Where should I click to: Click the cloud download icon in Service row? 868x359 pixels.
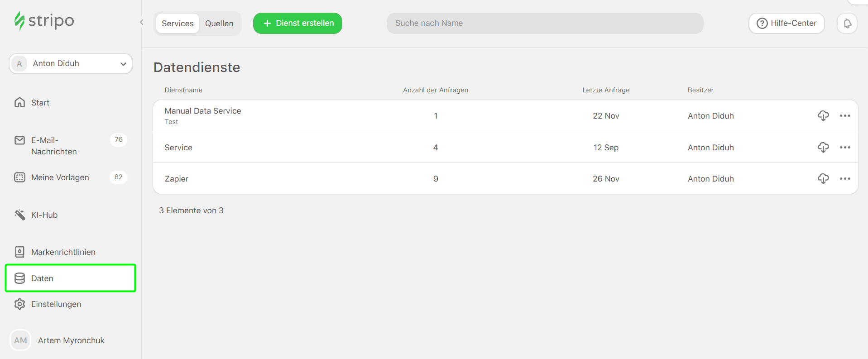click(823, 148)
